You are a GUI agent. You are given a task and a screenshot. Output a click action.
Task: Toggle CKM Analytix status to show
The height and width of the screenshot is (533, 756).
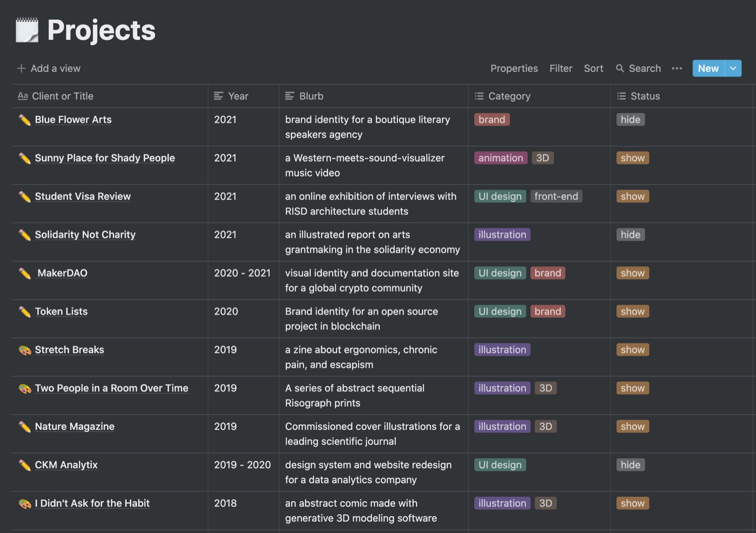pos(631,464)
